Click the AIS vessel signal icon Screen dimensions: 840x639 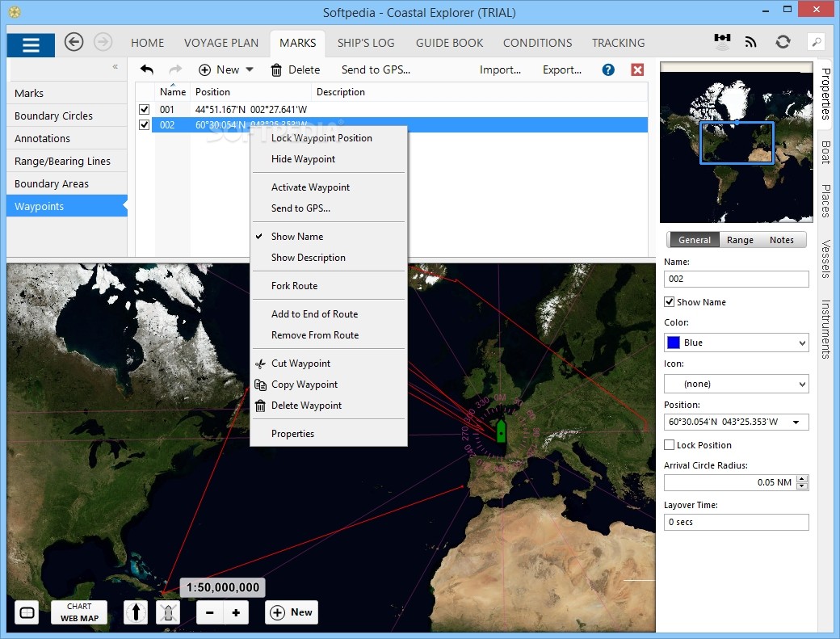click(x=722, y=41)
